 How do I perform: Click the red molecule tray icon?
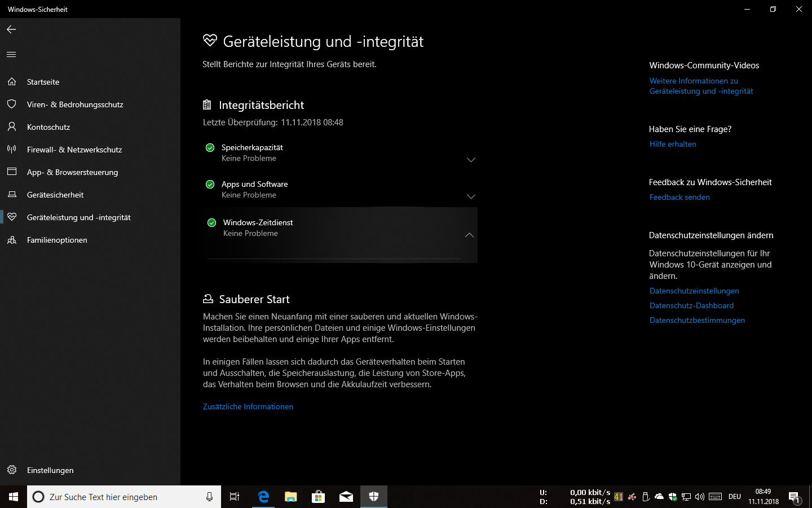(632, 497)
